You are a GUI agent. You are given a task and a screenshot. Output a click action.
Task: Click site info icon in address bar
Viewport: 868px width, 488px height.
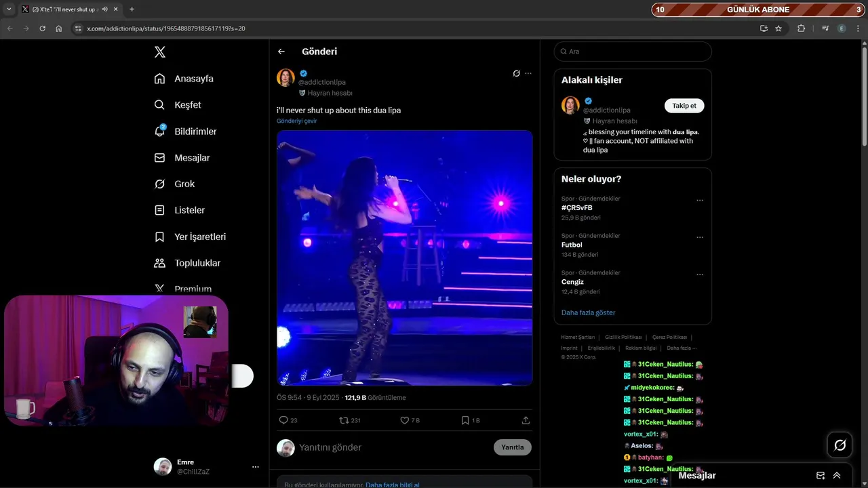(x=77, y=28)
